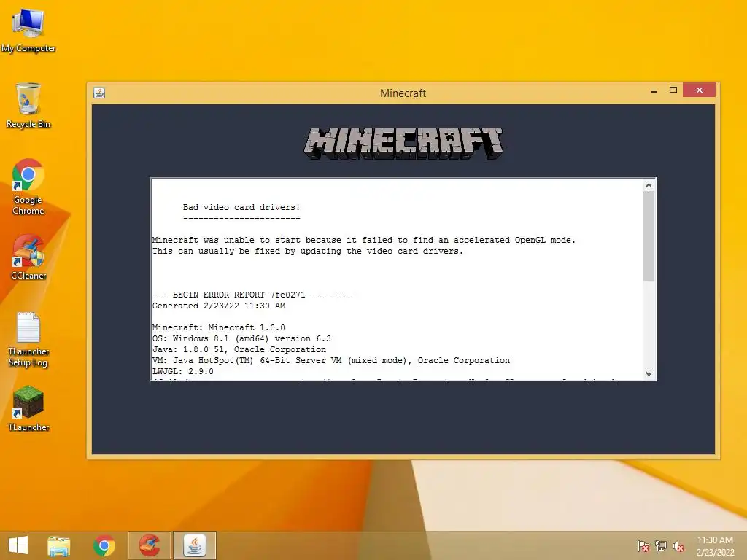This screenshot has height=560, width=747.
Task: Click the muted volume tray icon
Action: (678, 546)
